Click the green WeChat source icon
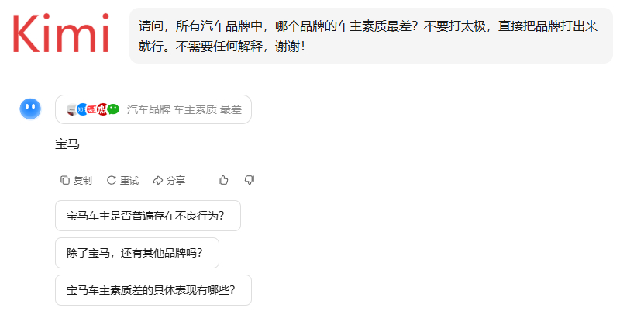The image size is (644, 332). pos(113,109)
